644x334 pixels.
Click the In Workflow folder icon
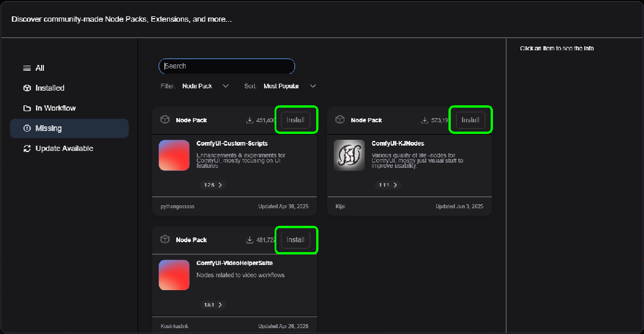point(27,108)
